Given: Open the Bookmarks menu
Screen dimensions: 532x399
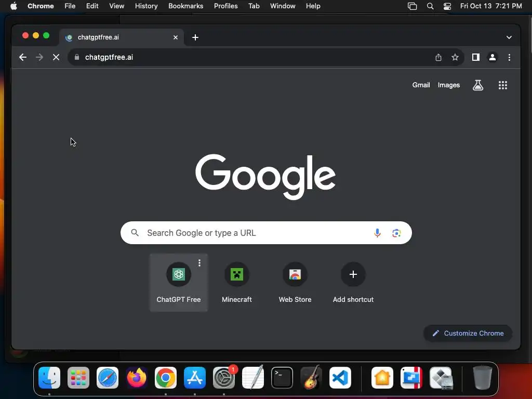Looking at the screenshot, I should 185,6.
